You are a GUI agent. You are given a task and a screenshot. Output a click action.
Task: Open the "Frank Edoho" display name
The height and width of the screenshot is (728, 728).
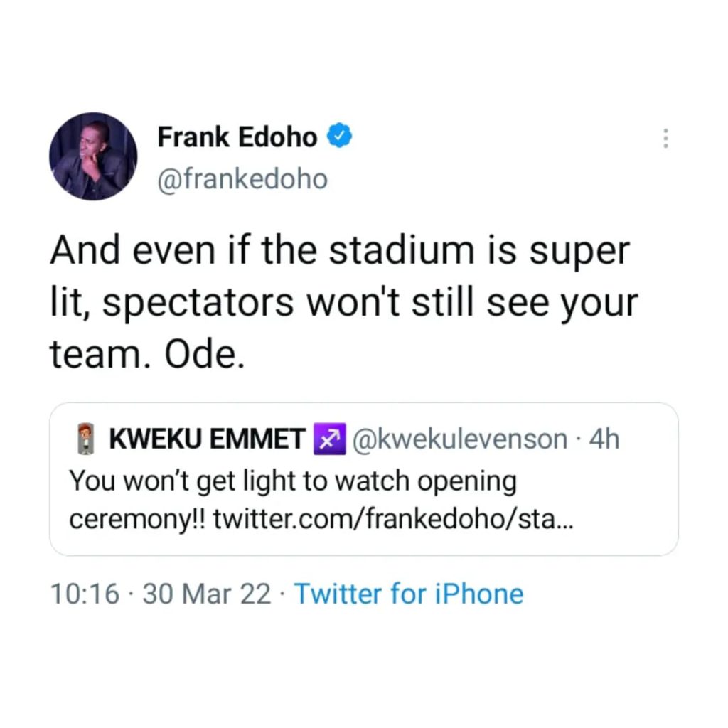pyautogui.click(x=237, y=136)
